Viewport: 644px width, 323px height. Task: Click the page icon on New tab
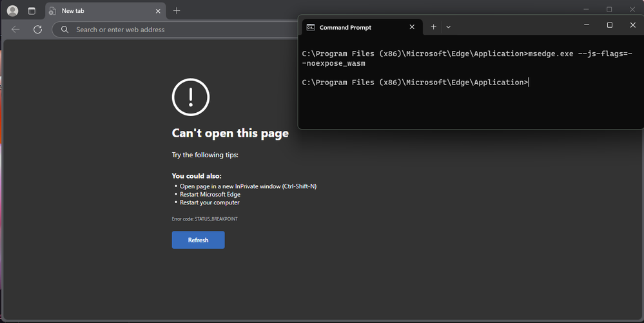52,11
